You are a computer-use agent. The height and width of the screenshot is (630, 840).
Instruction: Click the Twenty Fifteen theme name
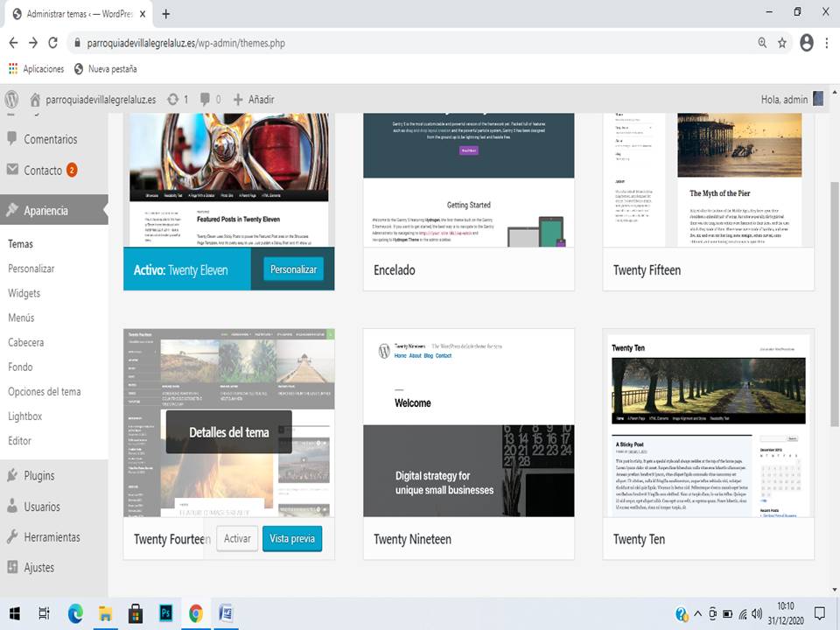click(647, 270)
